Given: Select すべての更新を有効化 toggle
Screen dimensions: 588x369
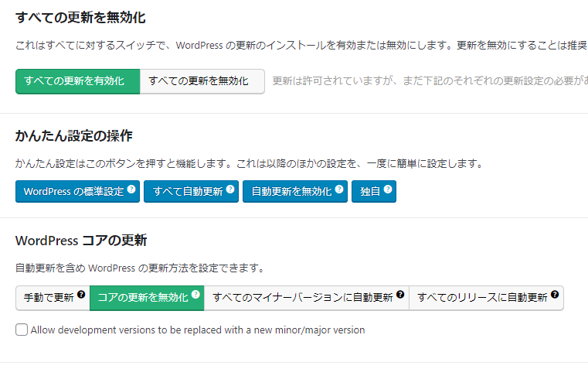Looking at the screenshot, I should [77, 81].
